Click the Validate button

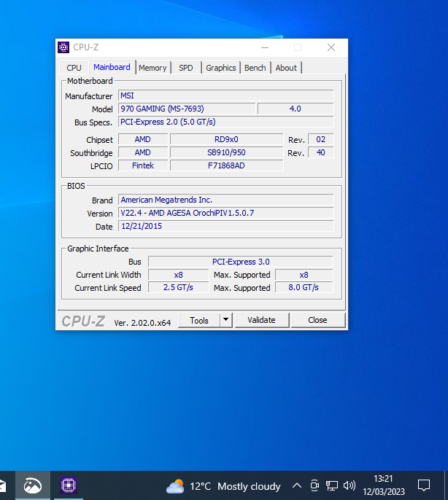pos(262,320)
